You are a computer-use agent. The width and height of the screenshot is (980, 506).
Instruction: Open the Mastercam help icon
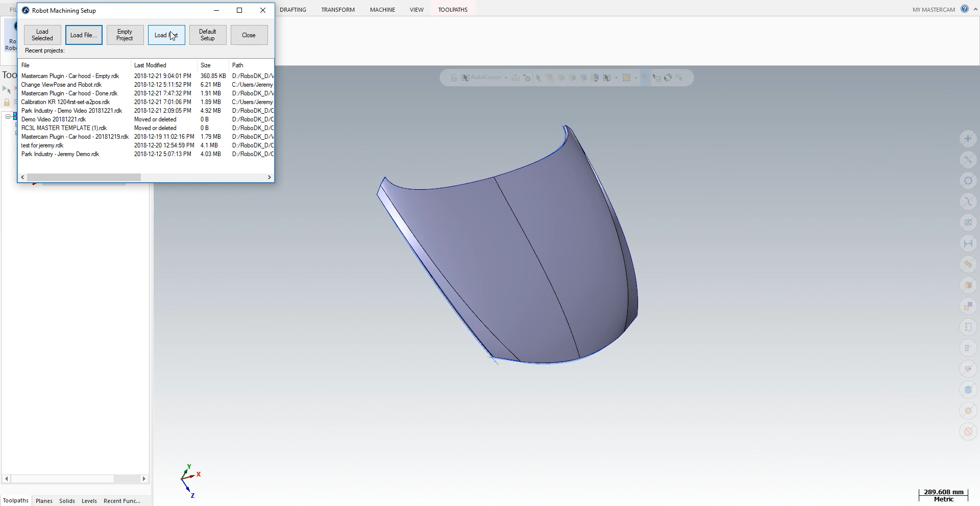click(964, 9)
